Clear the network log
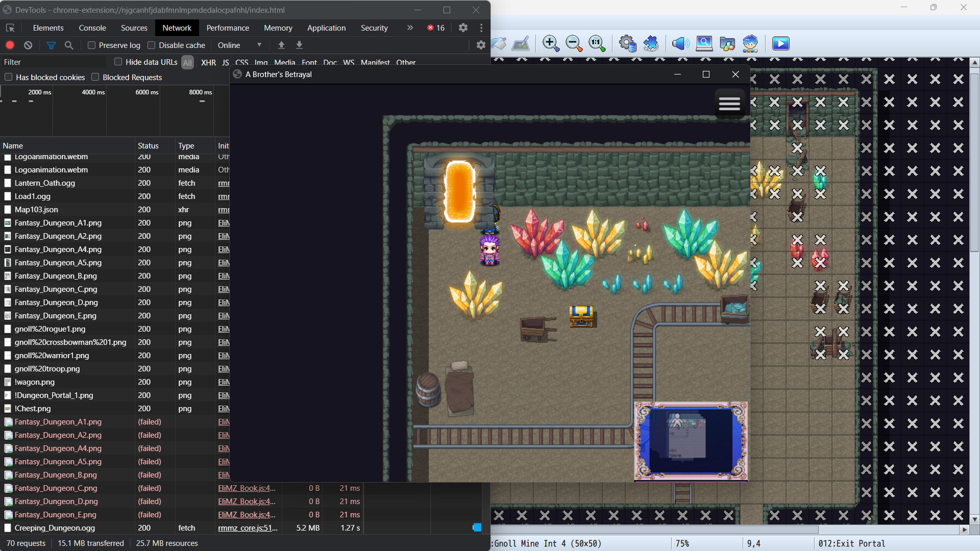 tap(28, 45)
